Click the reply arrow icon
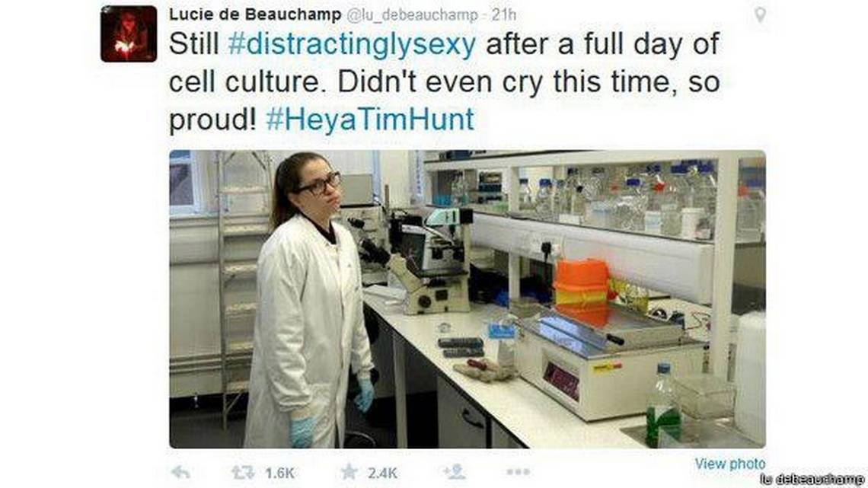Viewport: 868px width, 488px height. (181, 473)
